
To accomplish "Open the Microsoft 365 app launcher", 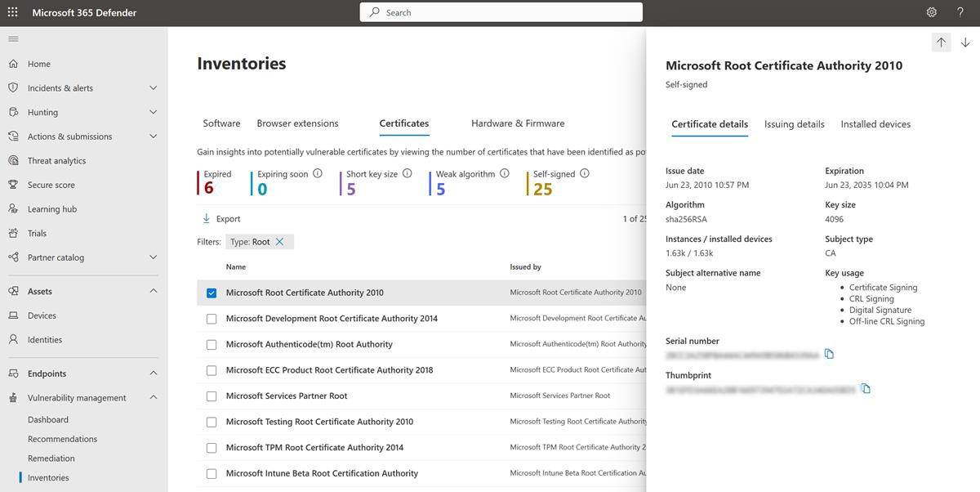I will click(x=12, y=11).
